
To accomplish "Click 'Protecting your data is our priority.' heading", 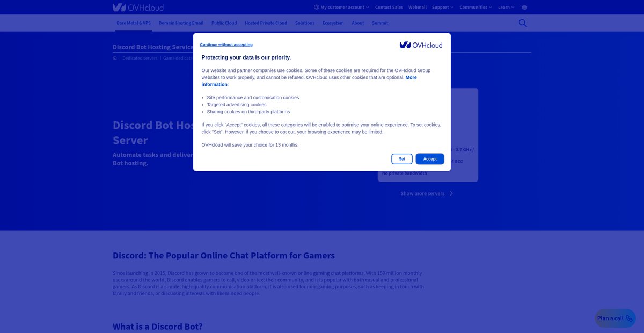I will [246, 57].
